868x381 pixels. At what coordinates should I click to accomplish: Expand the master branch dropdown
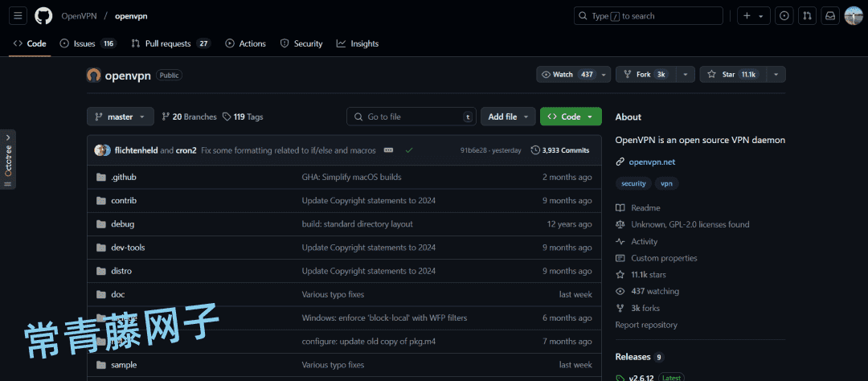point(120,117)
